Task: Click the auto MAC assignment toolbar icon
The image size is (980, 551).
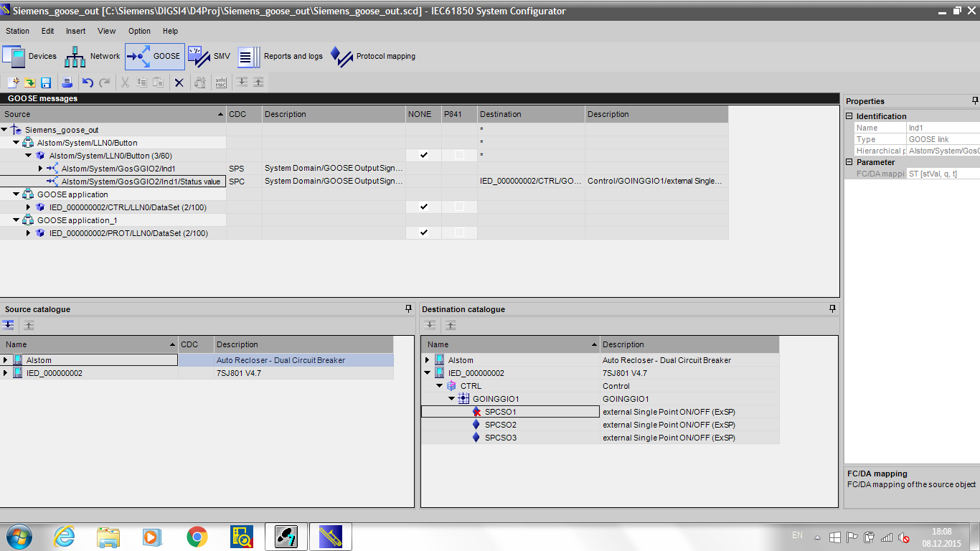Action: coord(221,82)
